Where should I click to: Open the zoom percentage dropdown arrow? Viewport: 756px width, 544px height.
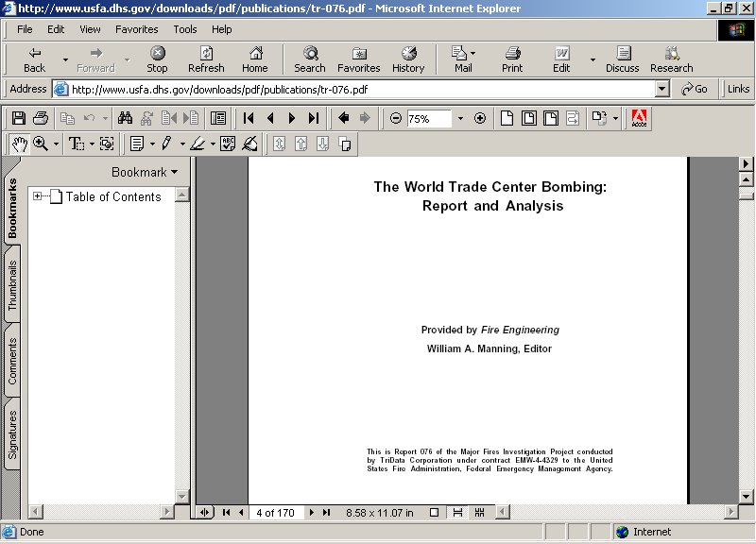click(460, 118)
